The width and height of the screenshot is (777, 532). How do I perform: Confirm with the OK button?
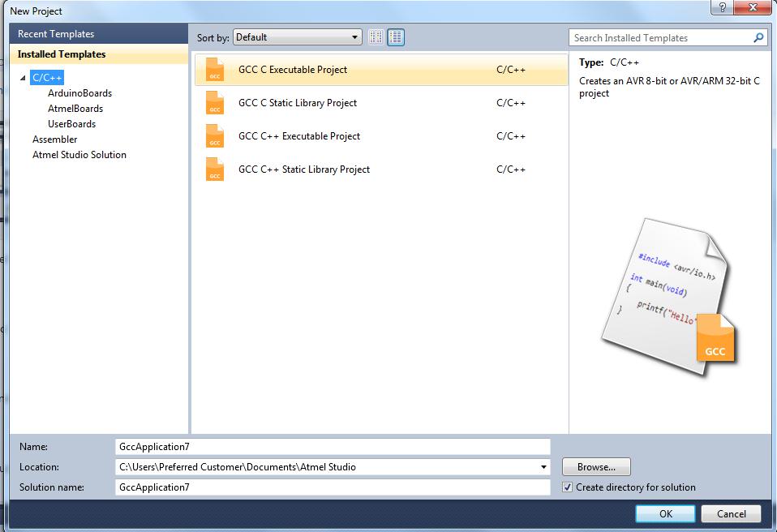(666, 513)
